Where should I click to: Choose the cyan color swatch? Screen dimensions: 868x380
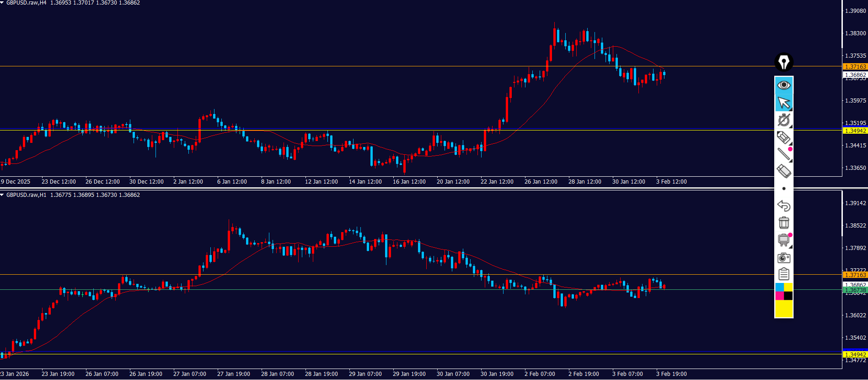[x=779, y=287]
